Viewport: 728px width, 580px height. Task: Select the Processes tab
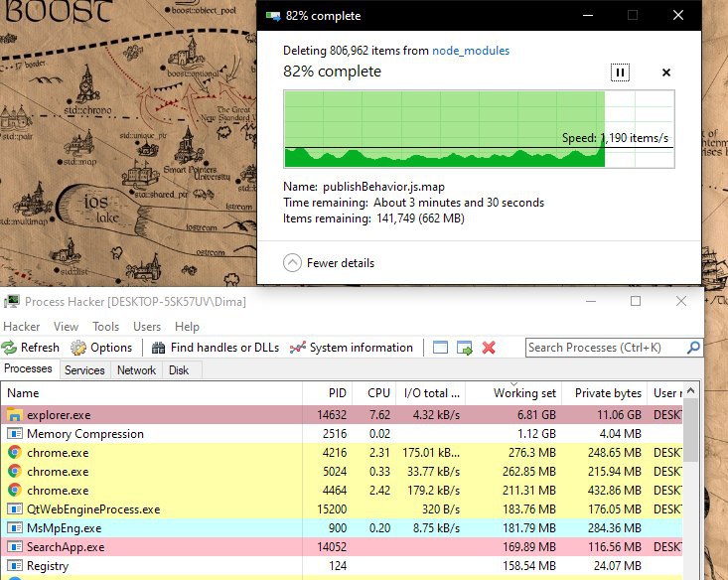coord(29,368)
